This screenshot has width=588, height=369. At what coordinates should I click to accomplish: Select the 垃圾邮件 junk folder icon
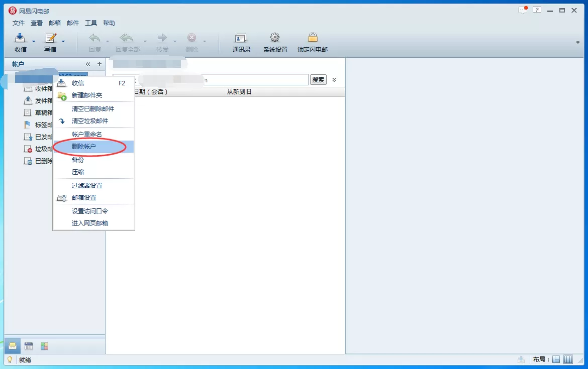pyautogui.click(x=28, y=149)
